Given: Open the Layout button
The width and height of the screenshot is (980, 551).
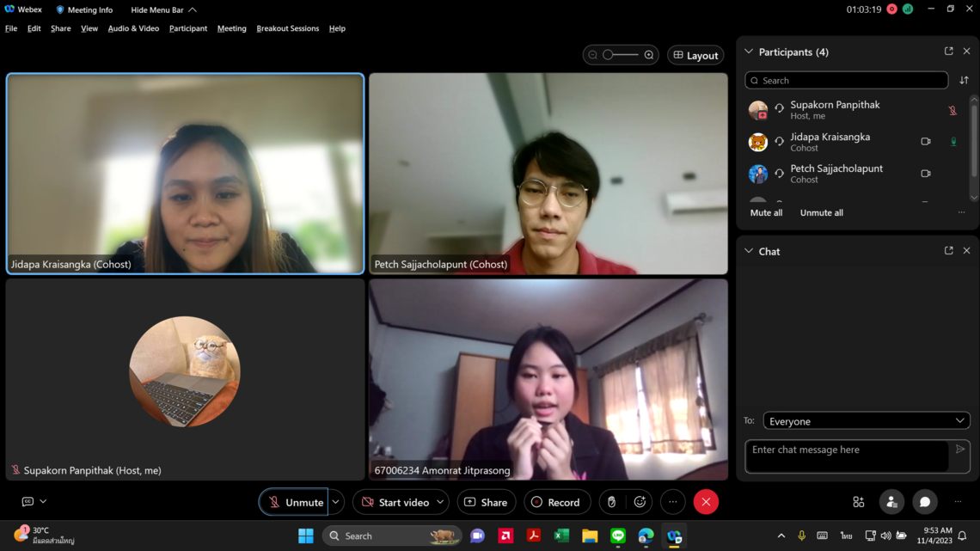Looking at the screenshot, I should tap(695, 55).
